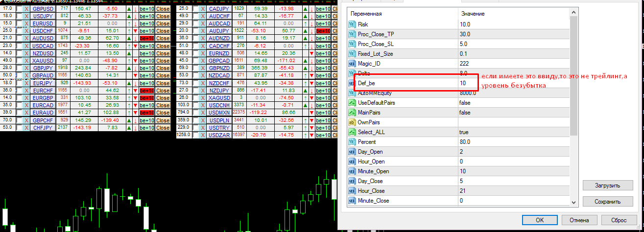
Task: Click the green up arrow in EURUSD row
Action: [129, 23]
